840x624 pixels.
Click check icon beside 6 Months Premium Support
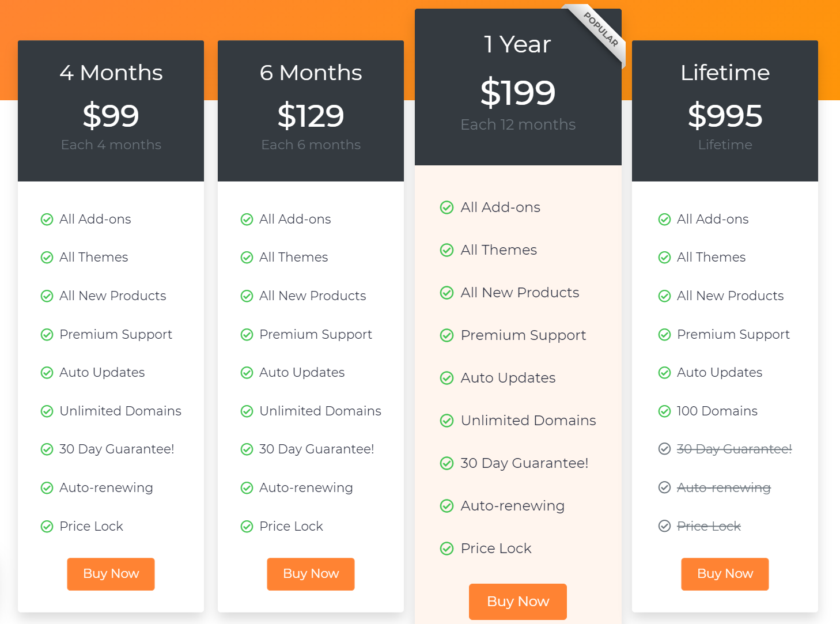click(x=247, y=335)
